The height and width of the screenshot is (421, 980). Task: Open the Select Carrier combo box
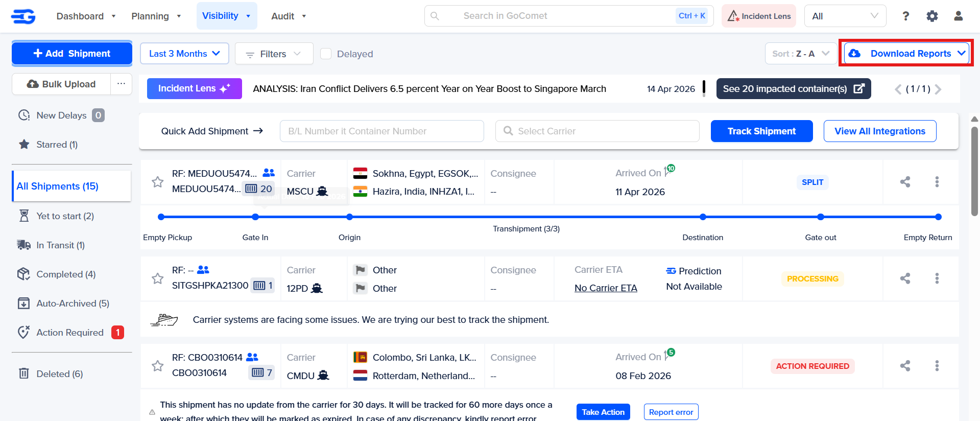point(597,131)
